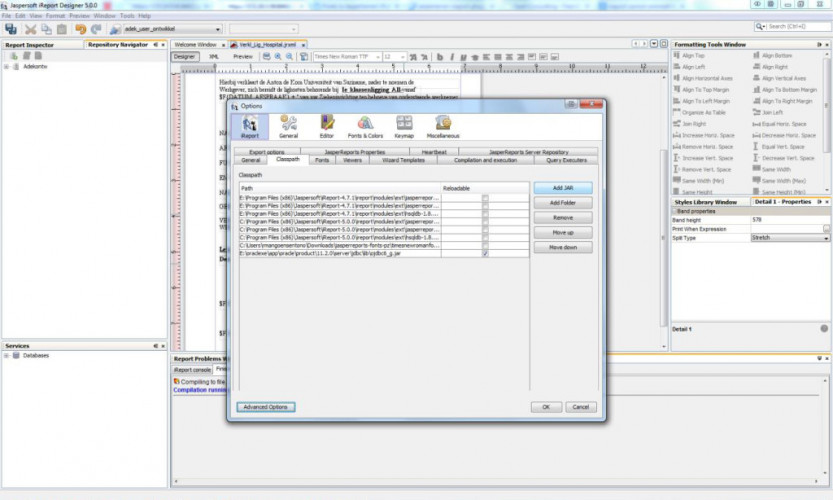This screenshot has height=500, width=833.
Task: Click Align Left in Formatting Tools
Action: click(x=689, y=67)
